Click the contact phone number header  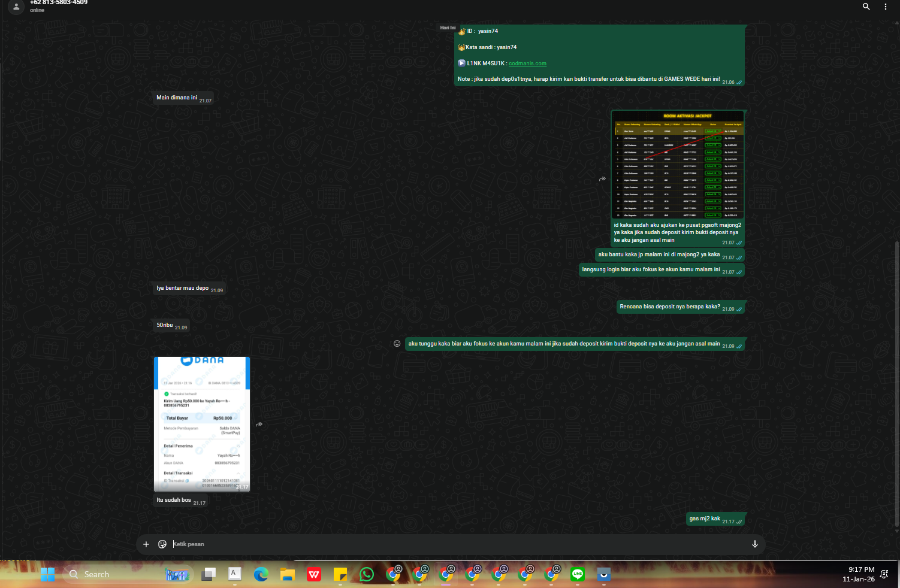coord(59,2)
